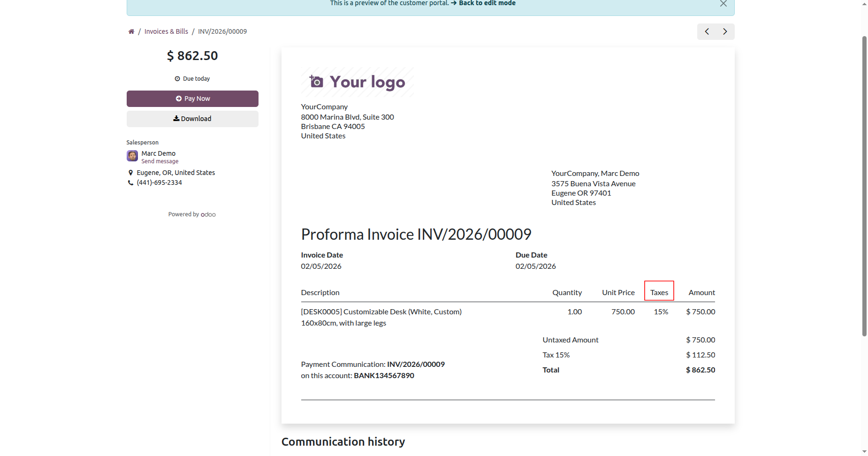The height and width of the screenshot is (456, 868).
Task: Download the invoice PDF
Action: (x=192, y=119)
